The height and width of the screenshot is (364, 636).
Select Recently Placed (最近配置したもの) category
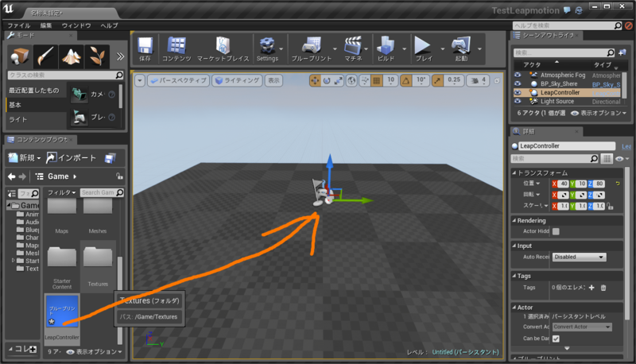pyautogui.click(x=36, y=90)
